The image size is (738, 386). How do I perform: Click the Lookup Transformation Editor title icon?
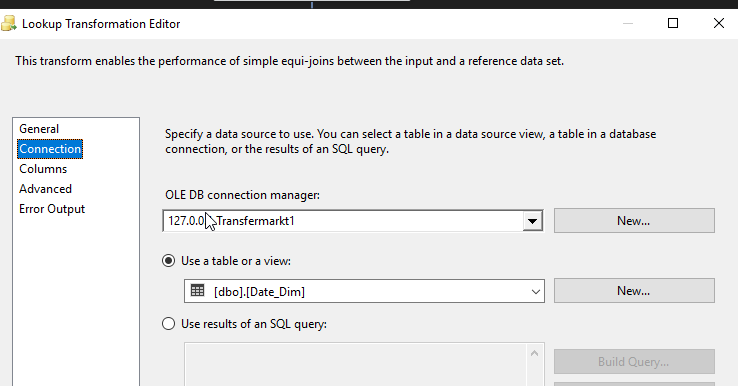(8, 24)
